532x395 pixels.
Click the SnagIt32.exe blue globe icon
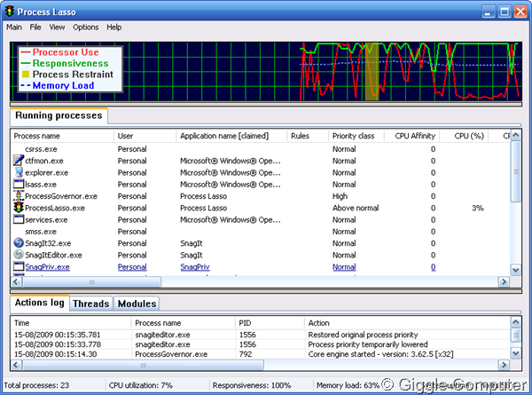[x=19, y=243]
